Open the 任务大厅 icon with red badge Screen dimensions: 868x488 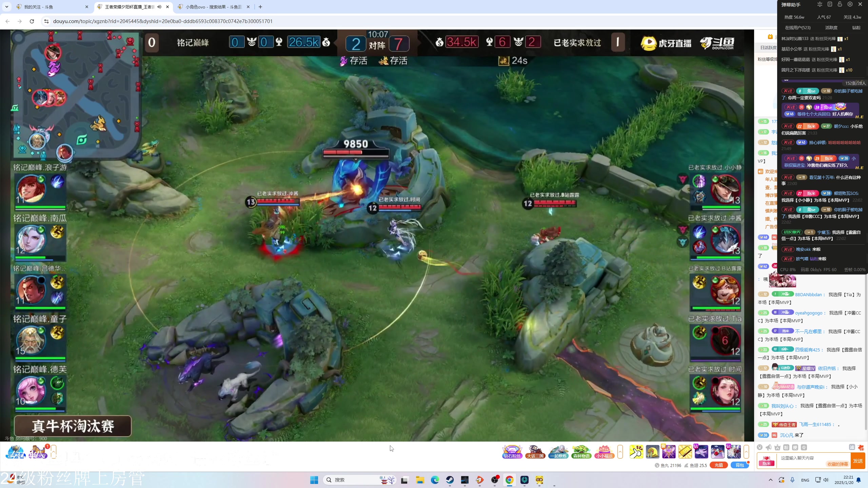click(x=38, y=452)
